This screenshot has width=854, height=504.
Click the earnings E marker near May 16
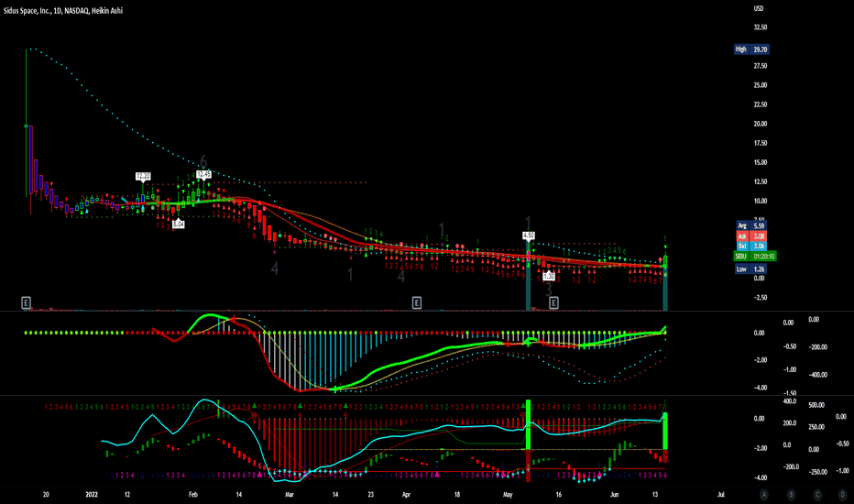click(553, 302)
